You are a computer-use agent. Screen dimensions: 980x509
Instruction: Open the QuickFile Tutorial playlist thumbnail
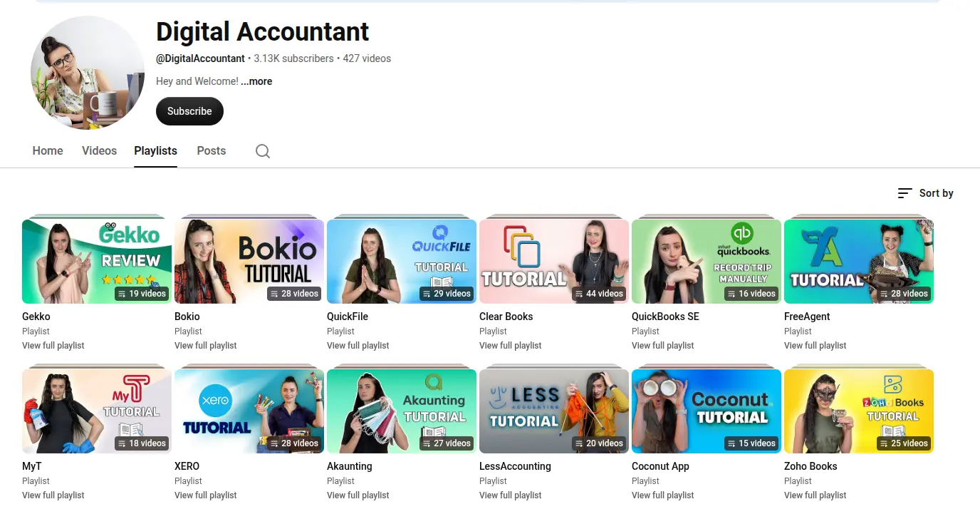click(x=402, y=262)
